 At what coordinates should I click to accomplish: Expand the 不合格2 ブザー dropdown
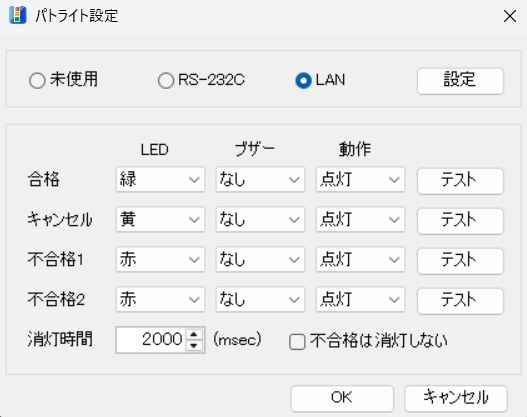coord(260,299)
